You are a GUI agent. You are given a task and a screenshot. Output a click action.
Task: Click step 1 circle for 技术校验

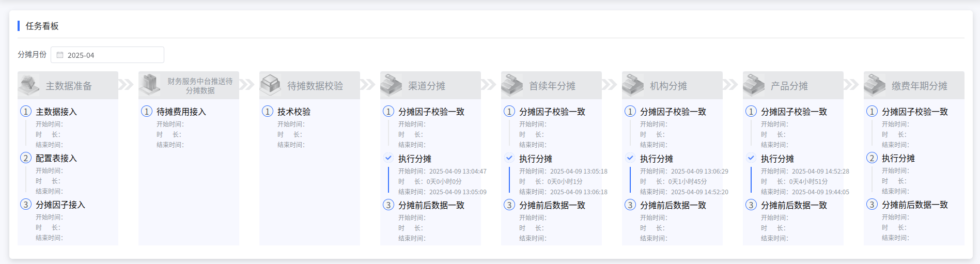[268, 111]
